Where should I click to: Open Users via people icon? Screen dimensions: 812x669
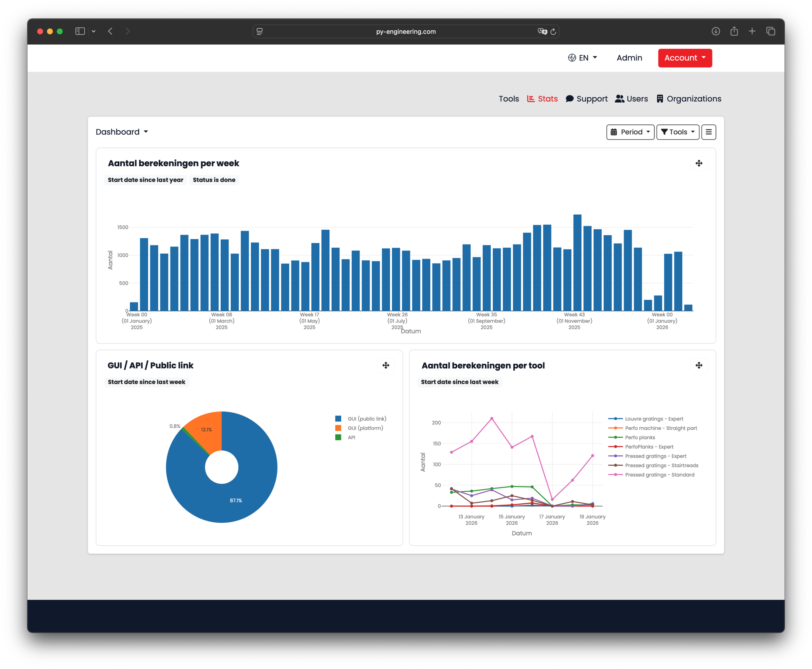(x=620, y=99)
